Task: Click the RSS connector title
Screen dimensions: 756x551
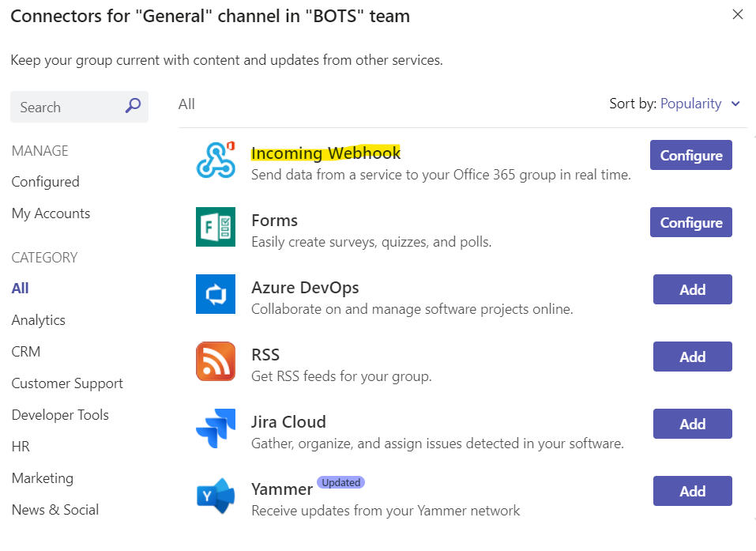Action: (x=265, y=355)
